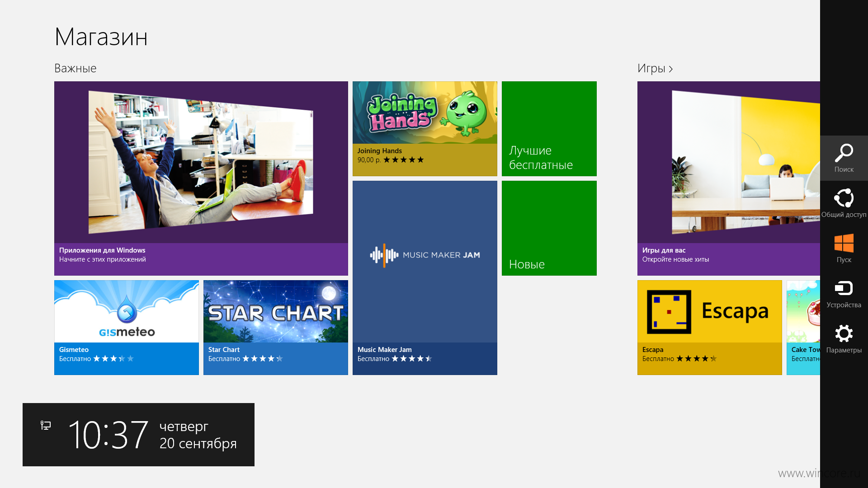868x488 pixels.
Task: Open the Star Chart app tile
Action: (276, 328)
